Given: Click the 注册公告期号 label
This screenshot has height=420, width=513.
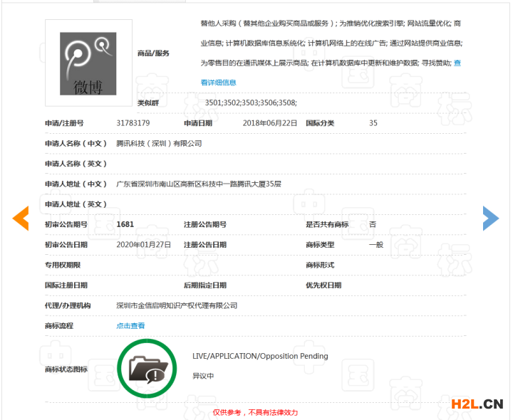Looking at the screenshot, I should point(205,224).
